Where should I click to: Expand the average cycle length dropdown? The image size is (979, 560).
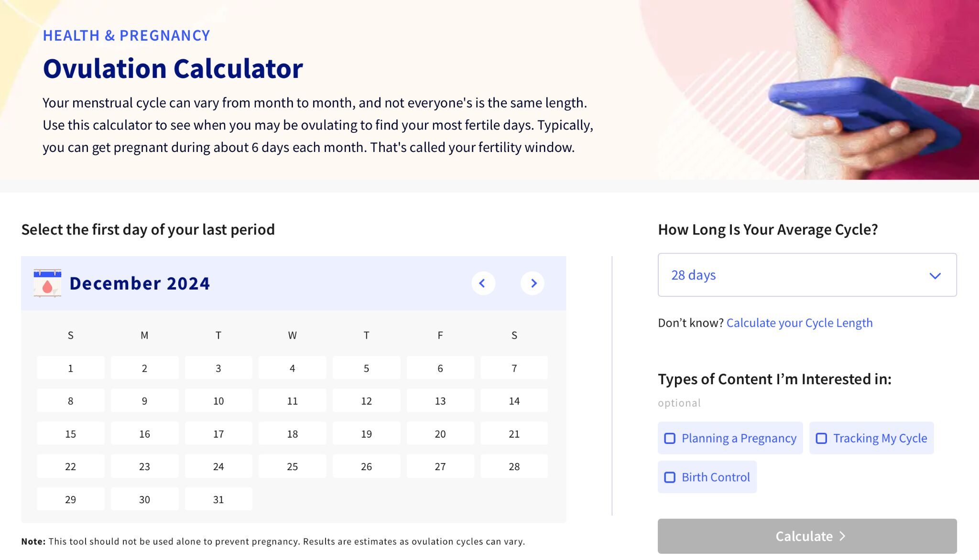[807, 274]
